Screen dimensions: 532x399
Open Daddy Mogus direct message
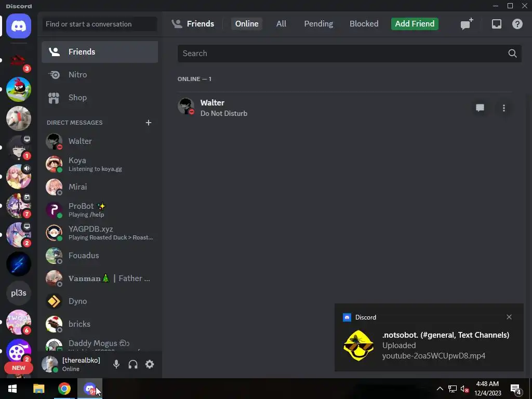pos(100,344)
